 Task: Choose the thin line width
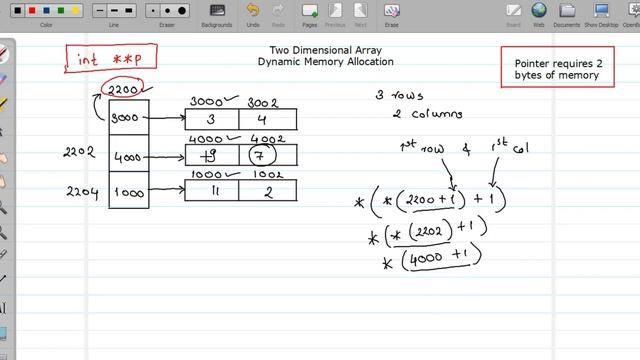coord(100,11)
